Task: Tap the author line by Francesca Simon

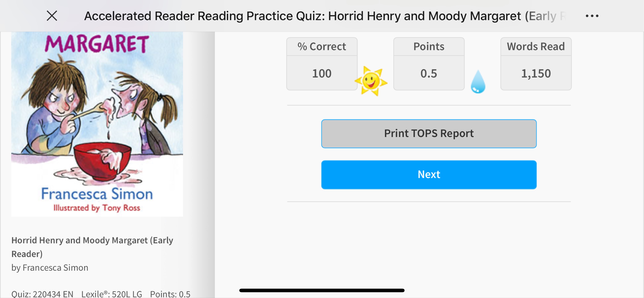Action: tap(50, 268)
